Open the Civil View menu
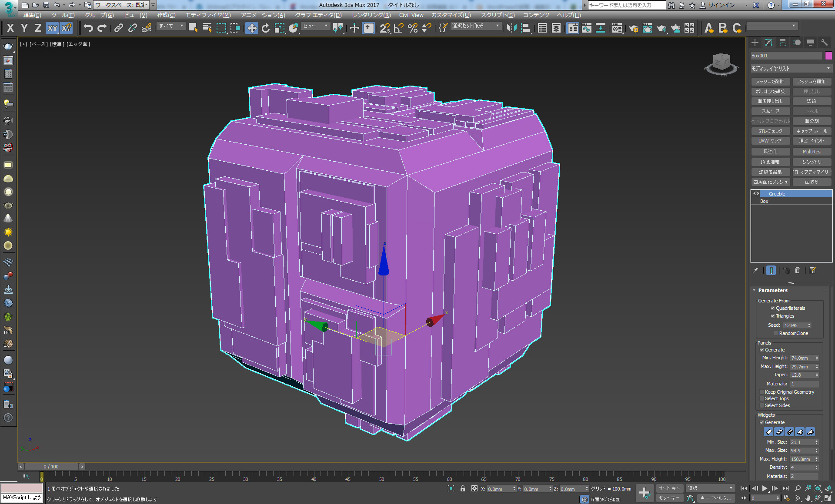The width and height of the screenshot is (835, 504). click(411, 15)
